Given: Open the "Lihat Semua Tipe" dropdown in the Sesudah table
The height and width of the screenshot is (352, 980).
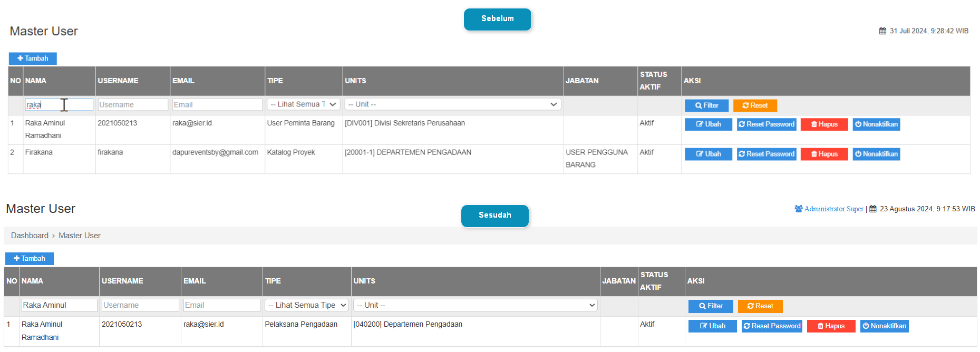Looking at the screenshot, I should pyautogui.click(x=306, y=305).
